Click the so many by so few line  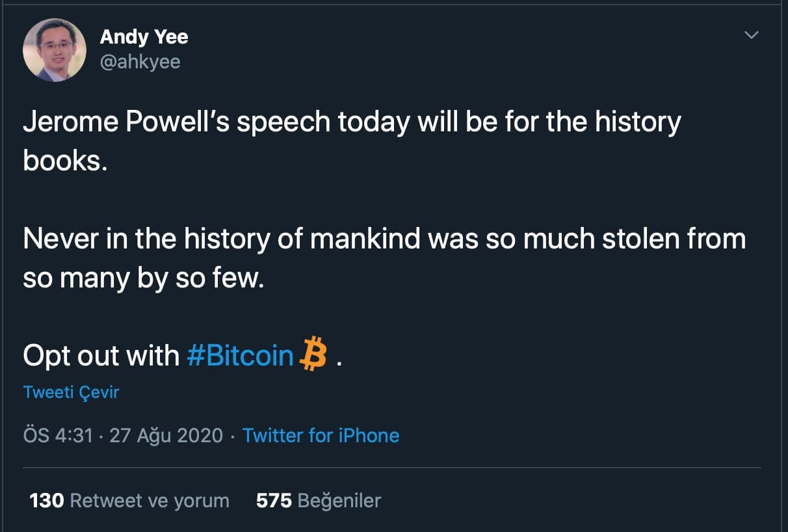click(x=143, y=278)
